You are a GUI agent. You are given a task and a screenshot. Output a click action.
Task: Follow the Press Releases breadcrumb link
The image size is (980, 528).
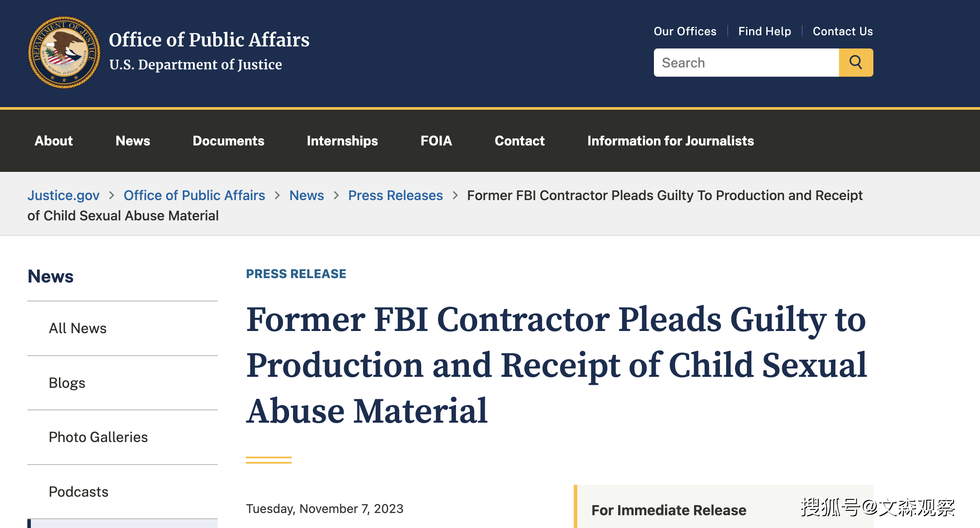point(395,195)
